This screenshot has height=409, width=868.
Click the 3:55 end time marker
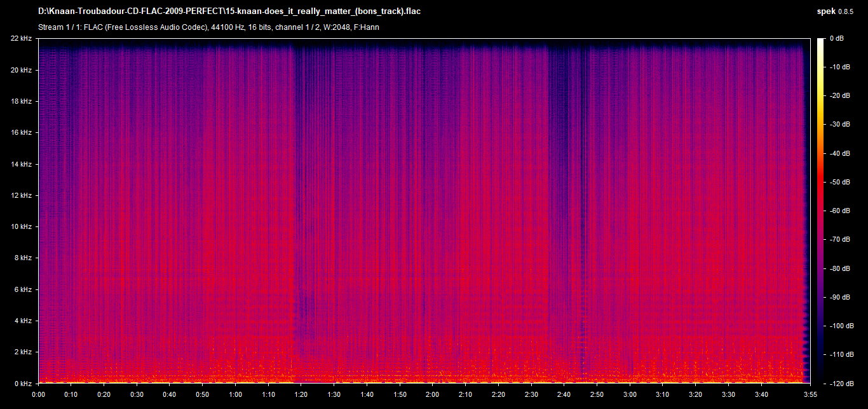click(x=810, y=394)
